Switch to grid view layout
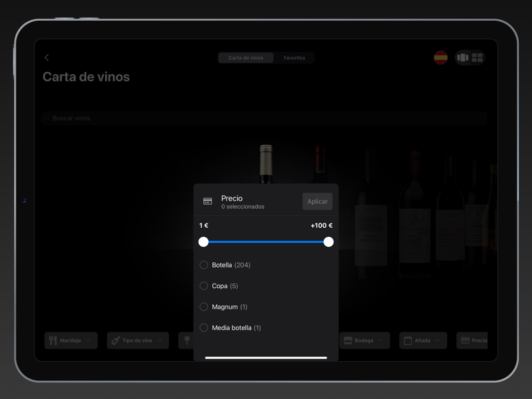This screenshot has width=532, height=399. tap(477, 57)
